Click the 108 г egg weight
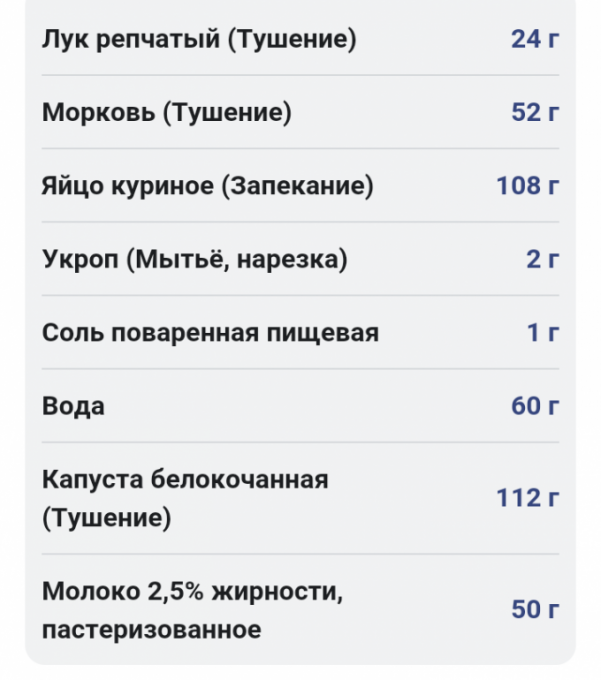Image resolution: width=601 pixels, height=680 pixels. 527,186
